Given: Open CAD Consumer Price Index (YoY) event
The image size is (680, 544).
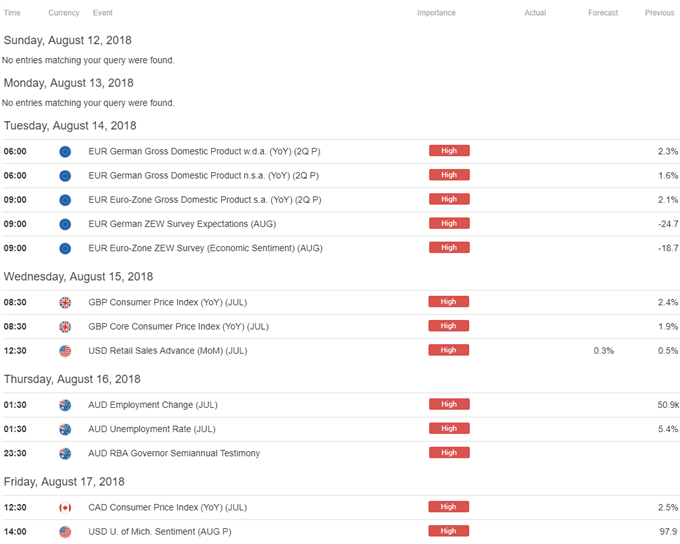Looking at the screenshot, I should [168, 508].
